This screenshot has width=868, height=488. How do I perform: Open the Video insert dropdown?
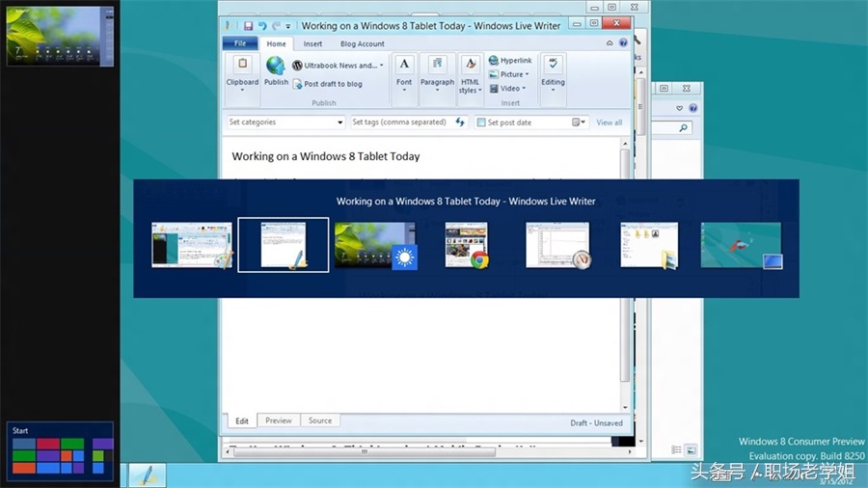(x=507, y=89)
